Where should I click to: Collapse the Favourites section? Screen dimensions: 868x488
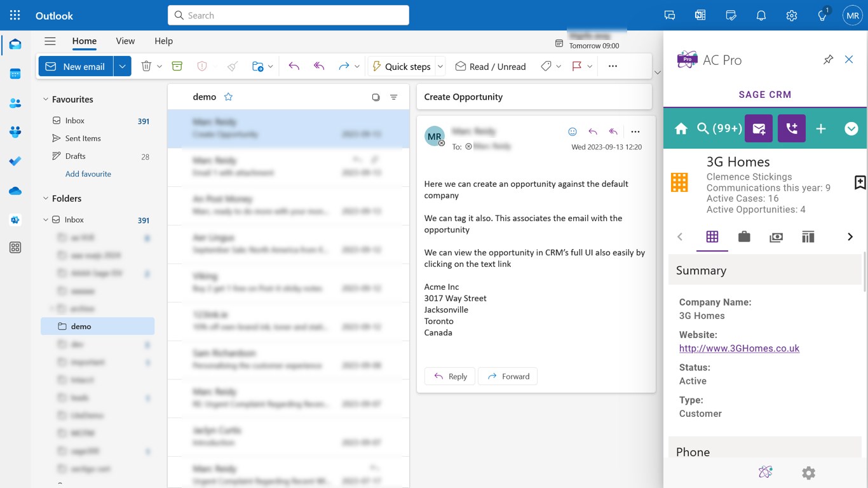46,99
